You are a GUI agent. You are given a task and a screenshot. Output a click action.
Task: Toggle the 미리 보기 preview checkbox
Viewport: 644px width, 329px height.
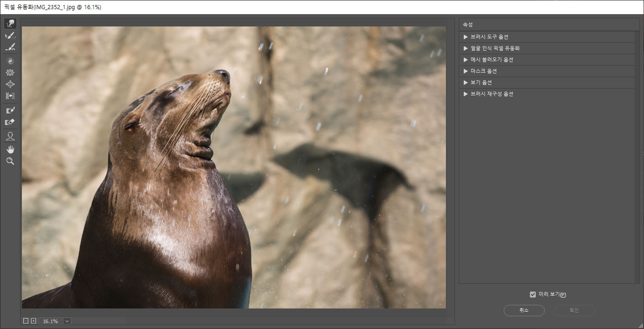(533, 294)
